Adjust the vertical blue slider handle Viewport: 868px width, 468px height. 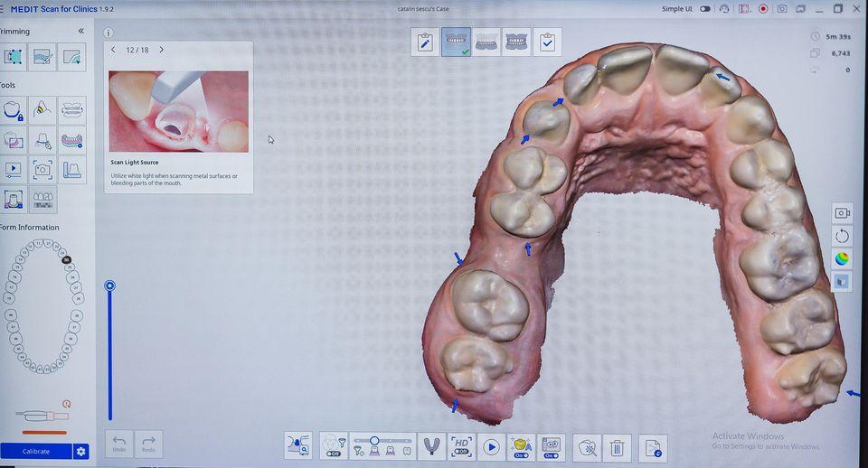pyautogui.click(x=109, y=285)
